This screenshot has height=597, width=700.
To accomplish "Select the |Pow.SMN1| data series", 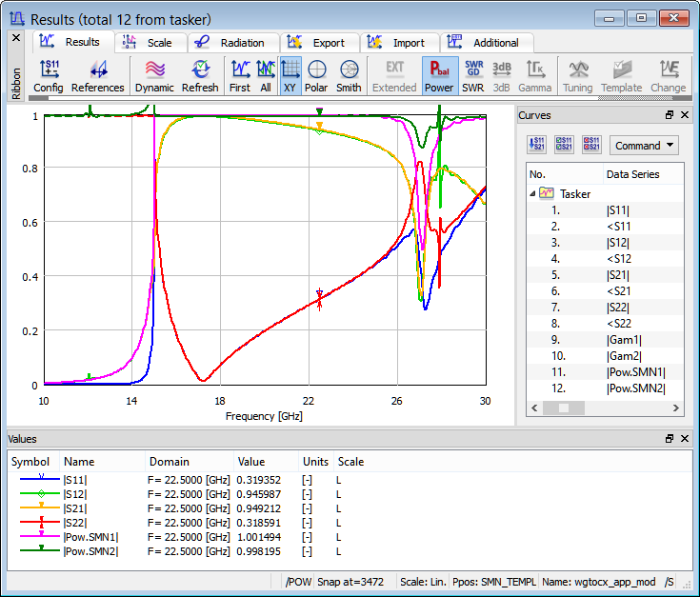I will tap(634, 371).
